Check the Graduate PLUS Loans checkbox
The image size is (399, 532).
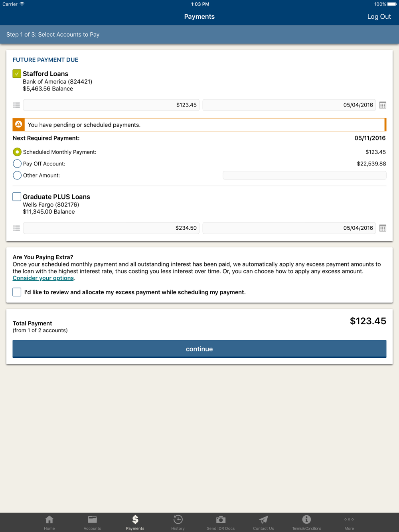(x=17, y=197)
